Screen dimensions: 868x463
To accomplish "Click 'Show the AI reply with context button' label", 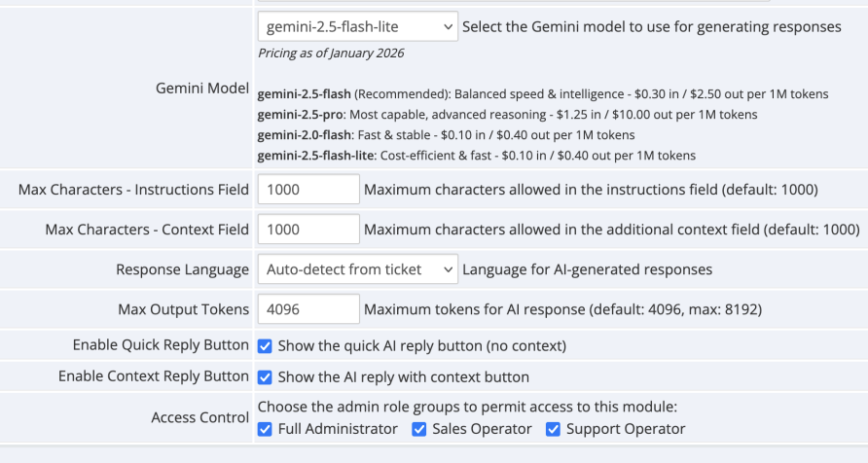I will point(403,377).
